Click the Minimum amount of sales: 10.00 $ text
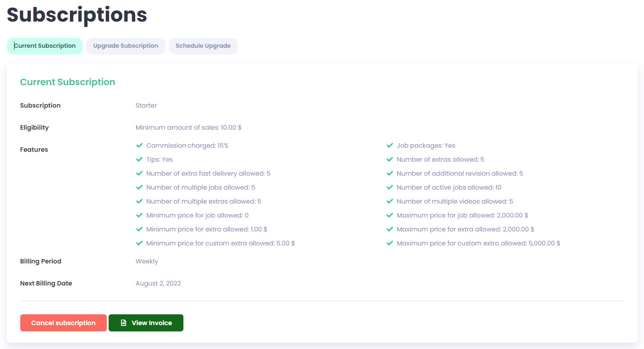 pyautogui.click(x=188, y=127)
